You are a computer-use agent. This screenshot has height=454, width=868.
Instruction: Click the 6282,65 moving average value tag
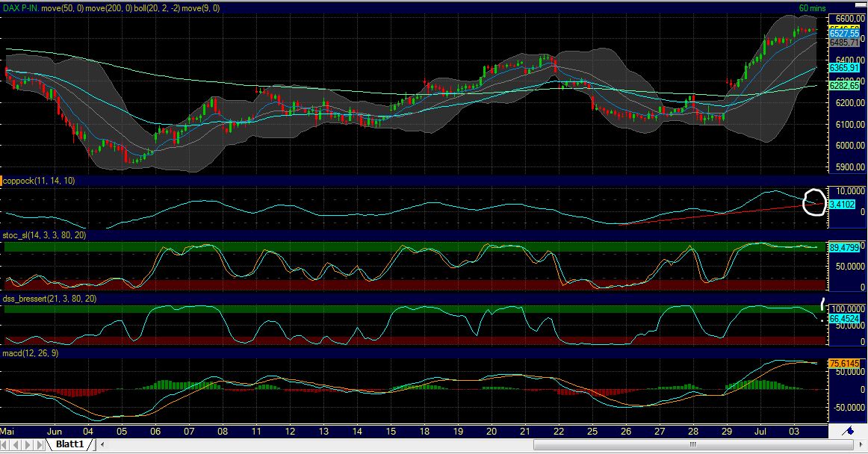pos(844,86)
